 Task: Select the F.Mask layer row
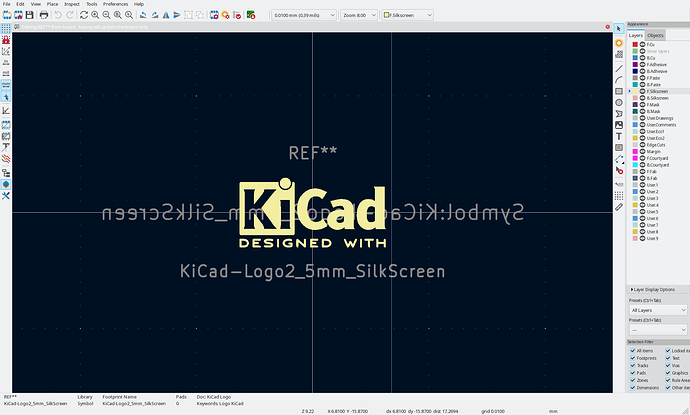tap(659, 105)
